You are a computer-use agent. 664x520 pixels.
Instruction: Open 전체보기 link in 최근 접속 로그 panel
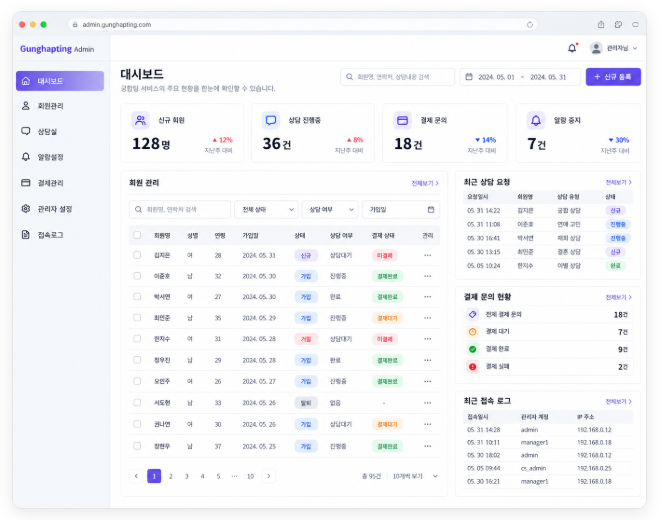[618, 401]
